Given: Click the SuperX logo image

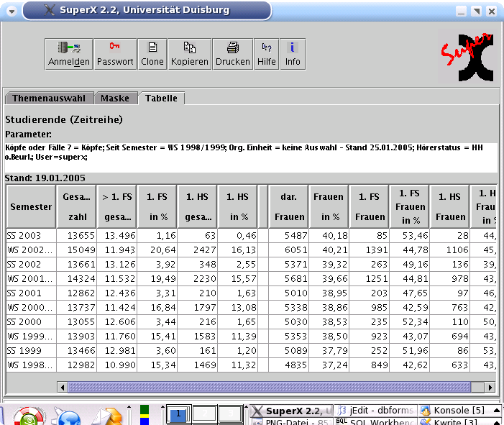Looking at the screenshot, I should [x=467, y=55].
